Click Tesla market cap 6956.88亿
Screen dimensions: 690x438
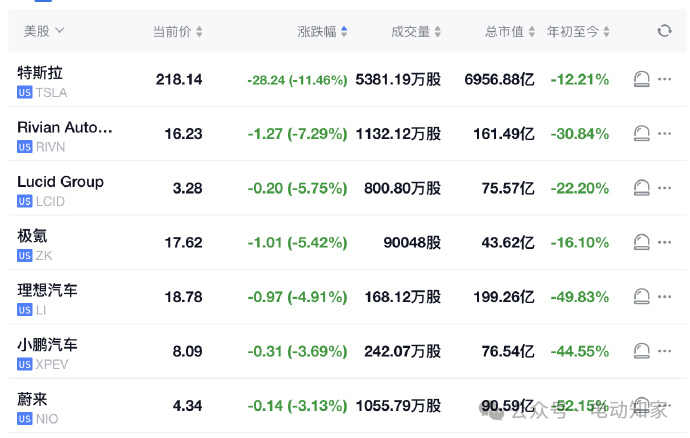pos(499,79)
